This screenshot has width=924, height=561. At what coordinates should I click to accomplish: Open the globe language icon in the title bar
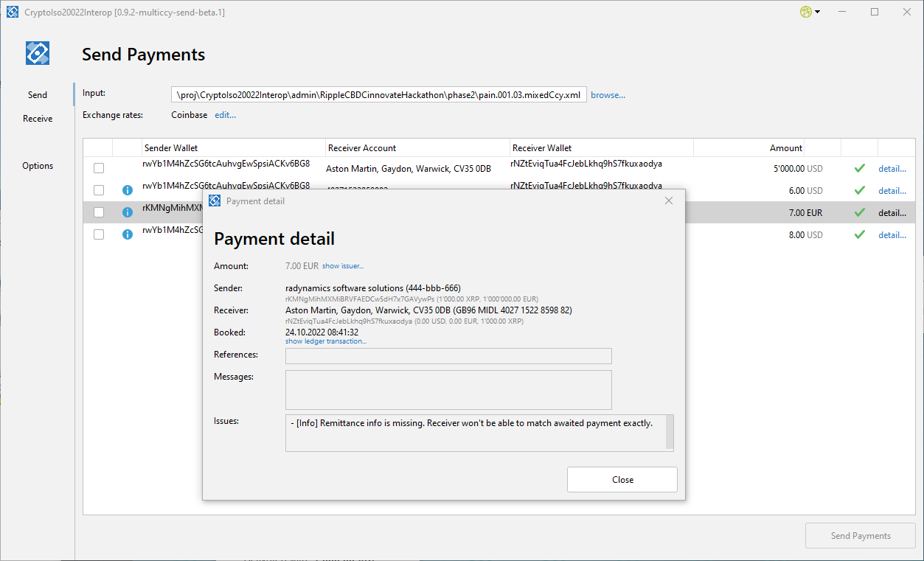pos(805,12)
